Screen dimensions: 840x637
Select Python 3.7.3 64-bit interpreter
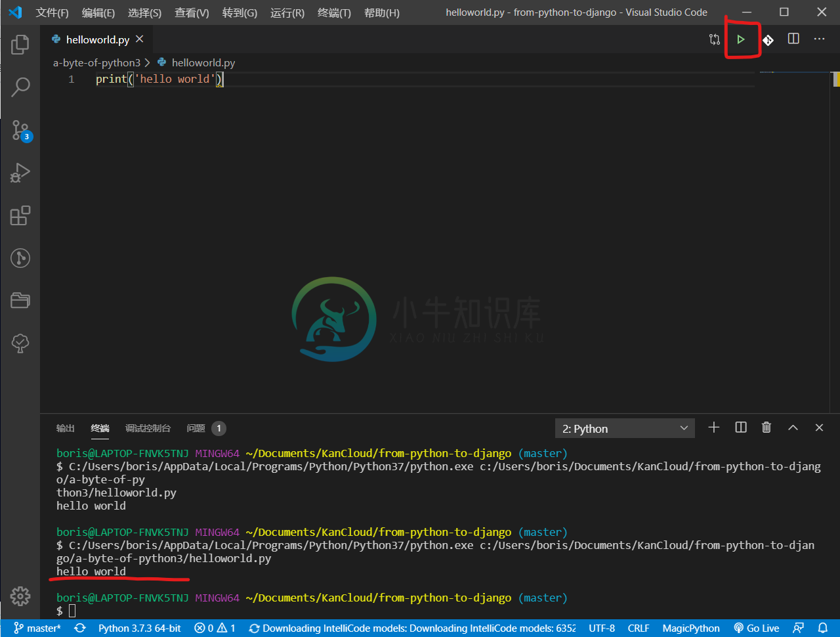click(x=139, y=628)
